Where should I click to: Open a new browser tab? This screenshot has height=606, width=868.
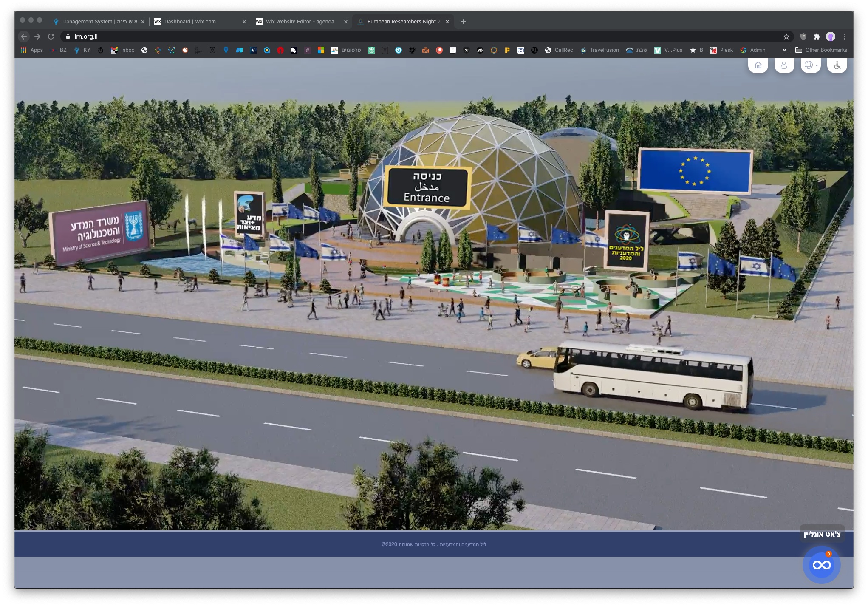[464, 22]
